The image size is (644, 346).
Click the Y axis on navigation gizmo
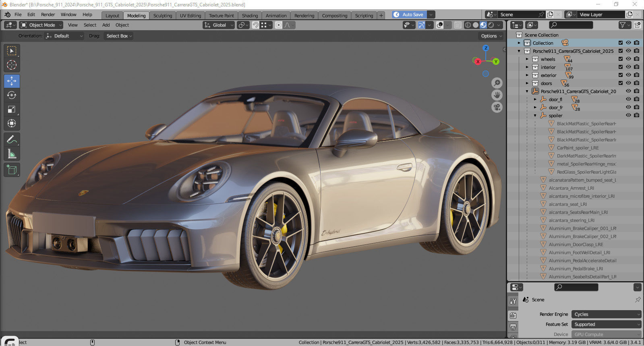coord(496,62)
